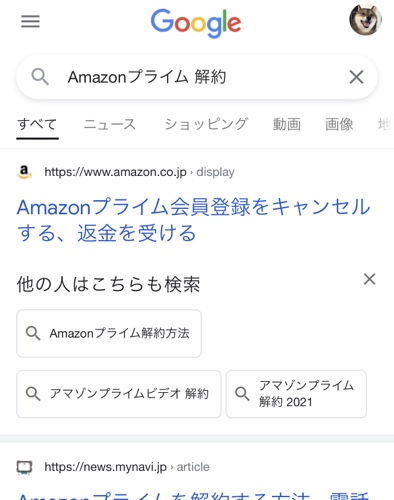
Task: Search suggestion Amazonプライム解約方法
Action: (x=109, y=333)
